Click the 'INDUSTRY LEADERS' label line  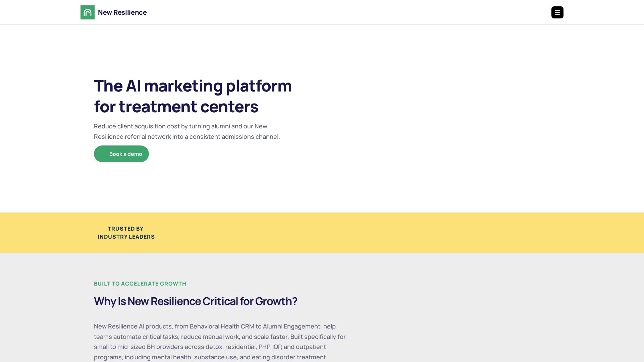pyautogui.click(x=126, y=237)
